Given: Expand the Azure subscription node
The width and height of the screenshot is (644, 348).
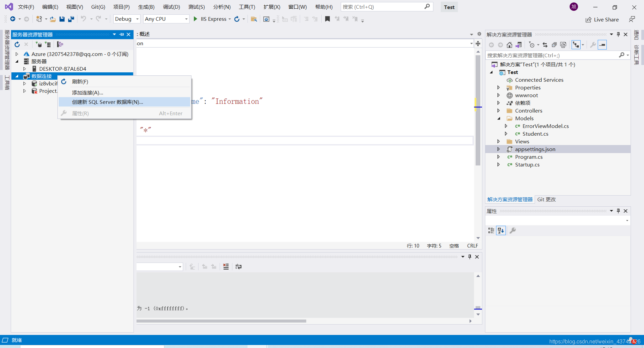Looking at the screenshot, I should 17,54.
